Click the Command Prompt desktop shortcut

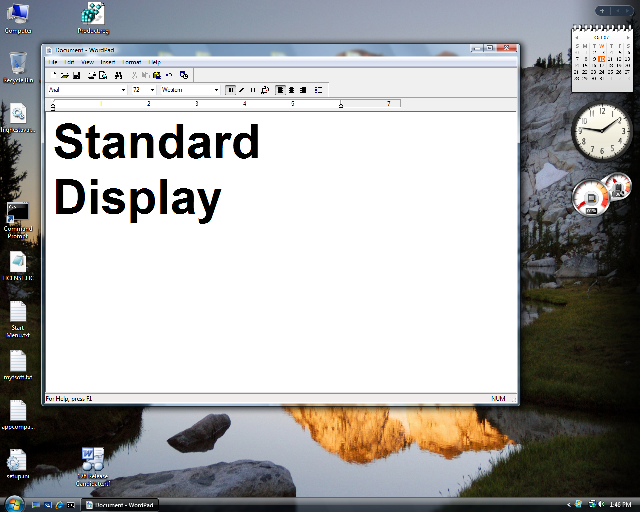tap(18, 217)
